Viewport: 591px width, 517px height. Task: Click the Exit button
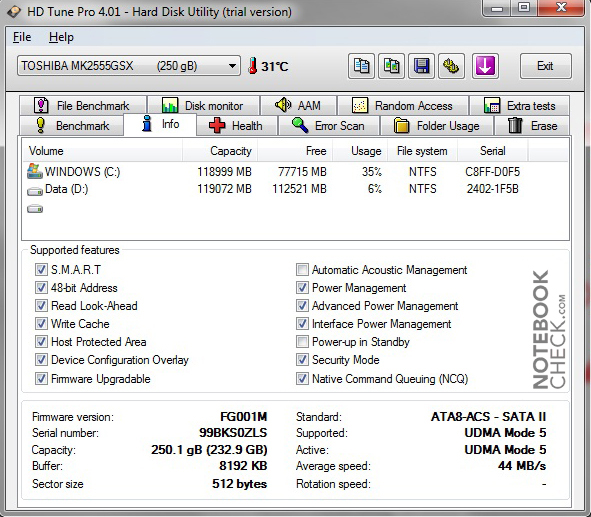pos(545,66)
